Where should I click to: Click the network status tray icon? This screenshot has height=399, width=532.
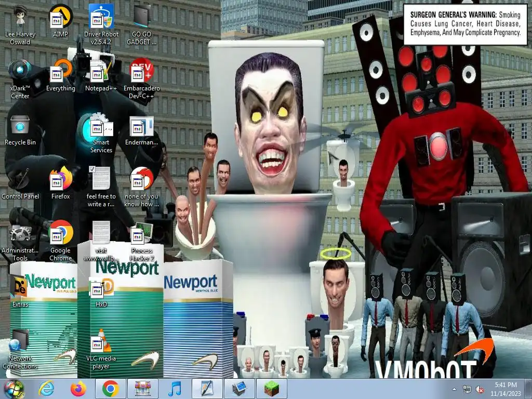[x=467, y=389]
